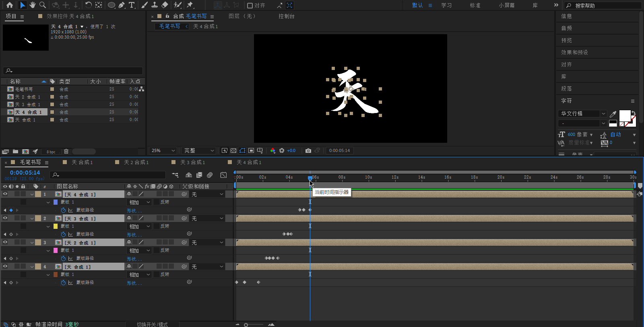
Task: Hide layer 2 天 3 合成 1 with eye
Action: pos(5,218)
